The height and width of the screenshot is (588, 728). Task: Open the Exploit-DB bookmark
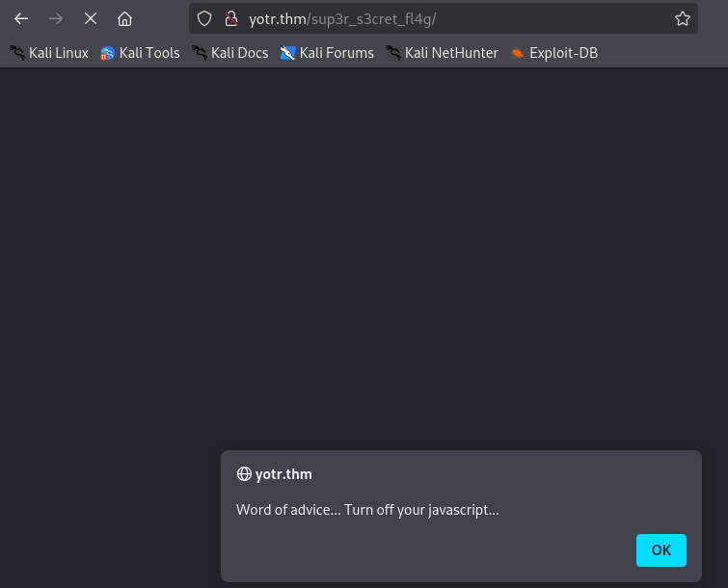(553, 53)
